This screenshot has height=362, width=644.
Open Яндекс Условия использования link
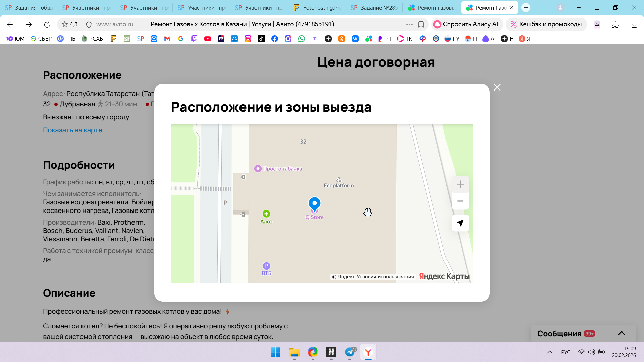385,277
